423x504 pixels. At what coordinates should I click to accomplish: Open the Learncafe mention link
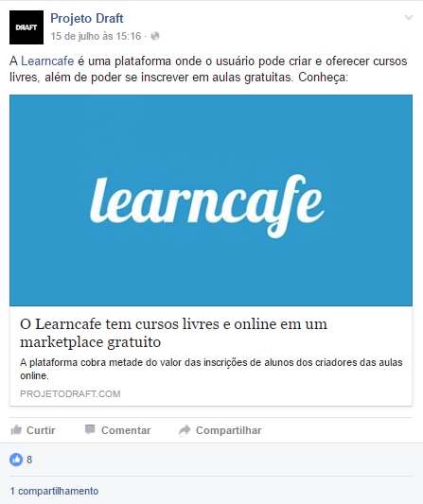pos(47,61)
